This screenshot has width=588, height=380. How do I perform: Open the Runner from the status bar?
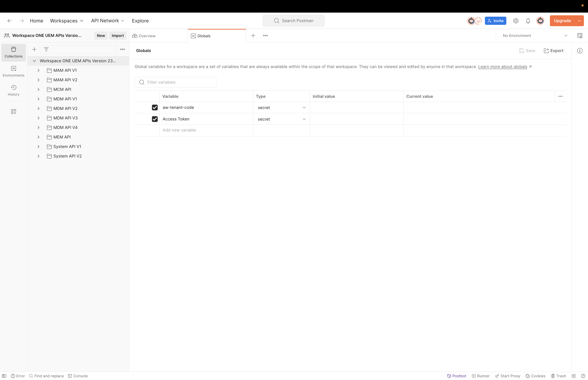[x=481, y=376]
